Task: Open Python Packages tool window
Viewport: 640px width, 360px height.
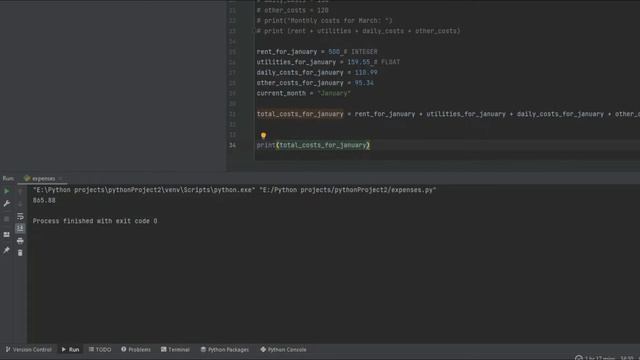Action: [224, 349]
